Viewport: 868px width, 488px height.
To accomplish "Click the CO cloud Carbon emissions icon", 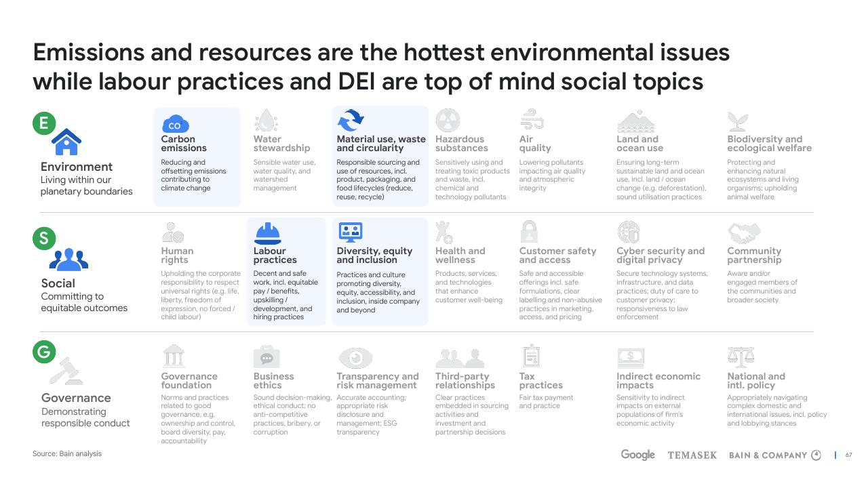I will coord(175,125).
